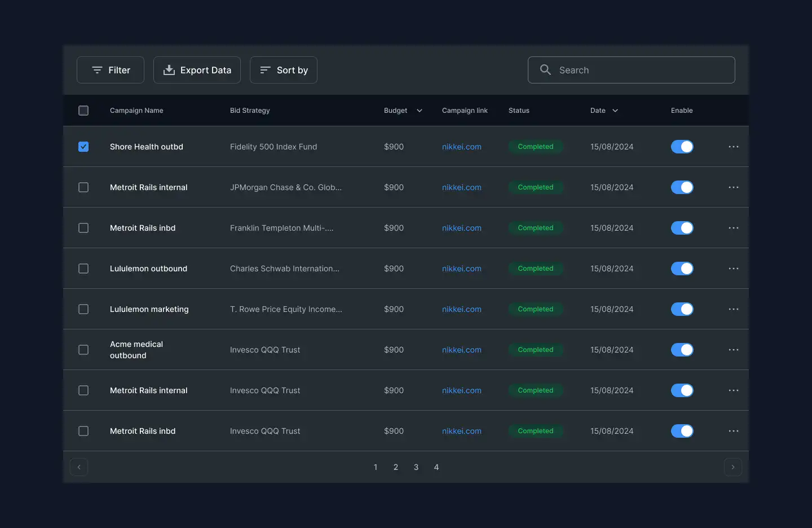812x528 pixels.
Task: Click the Franklin Templeton Multi-... cell
Action: [282, 228]
